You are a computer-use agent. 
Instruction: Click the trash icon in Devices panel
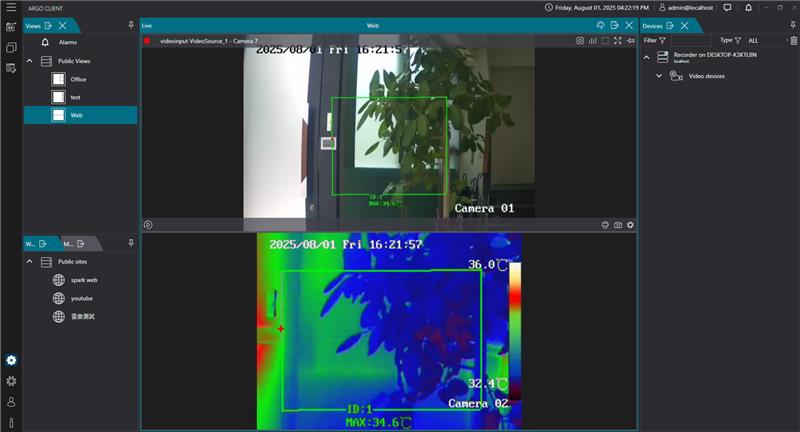pyautogui.click(x=793, y=40)
